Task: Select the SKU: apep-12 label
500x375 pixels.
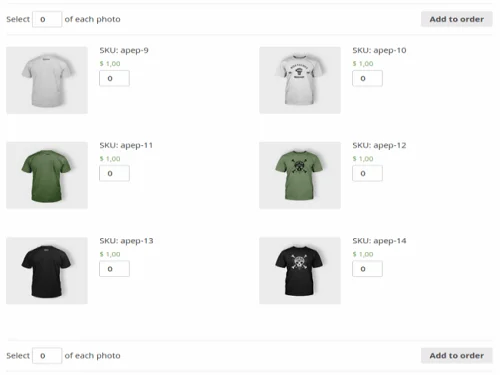Action: [x=379, y=146]
